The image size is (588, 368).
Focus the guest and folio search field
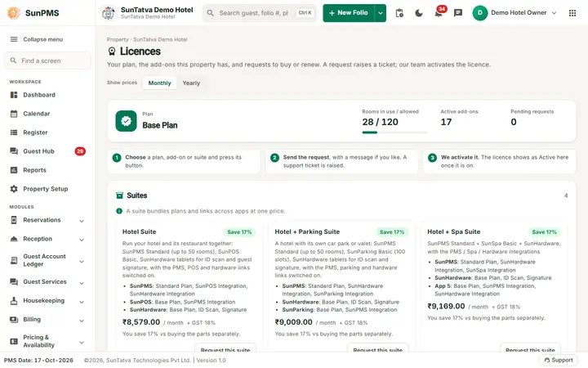pos(260,13)
